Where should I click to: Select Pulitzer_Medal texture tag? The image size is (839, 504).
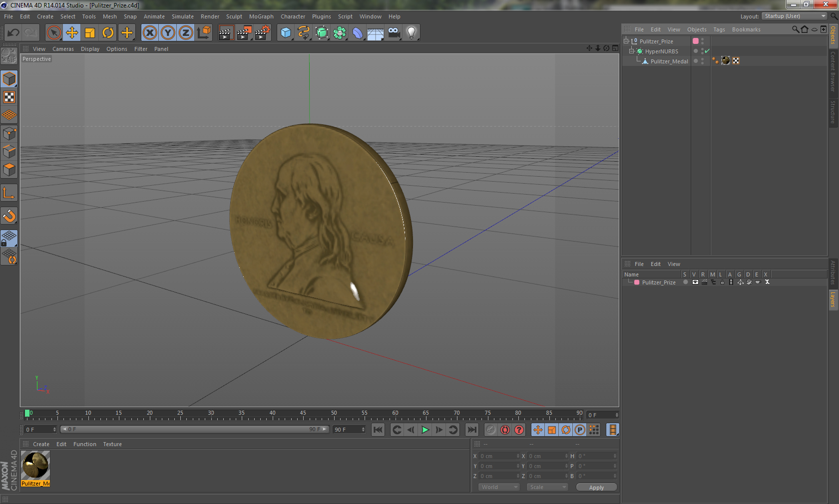pos(726,60)
